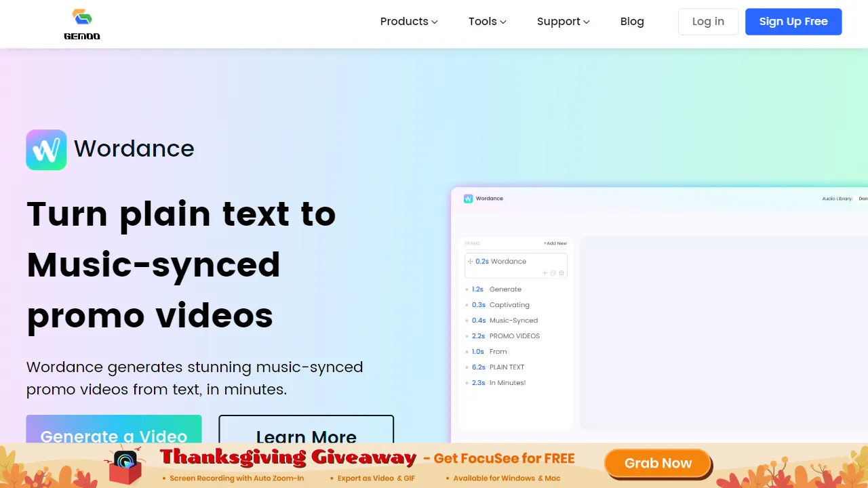Click Grab Now in the Thanksgiving banner
868x488 pixels.
(x=658, y=464)
